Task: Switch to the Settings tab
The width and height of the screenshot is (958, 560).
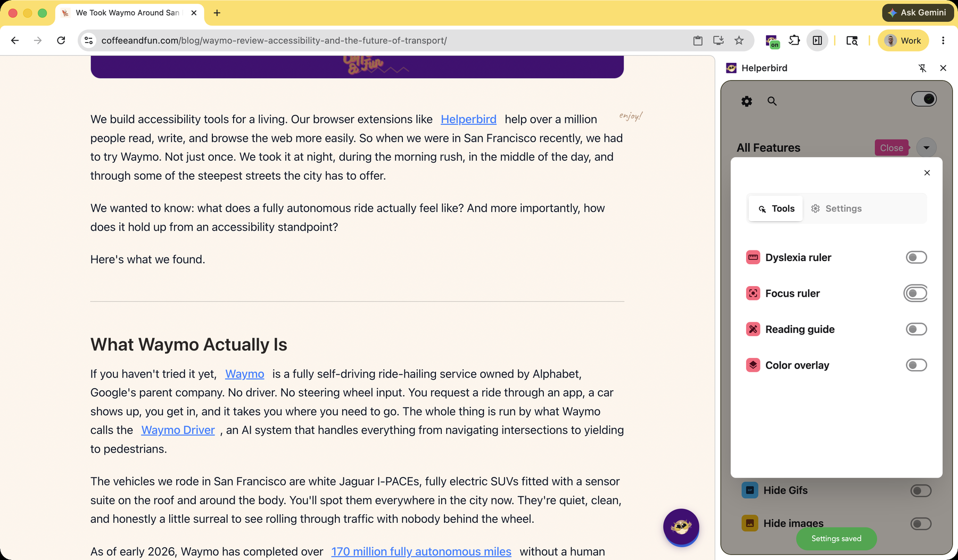Action: point(836,208)
